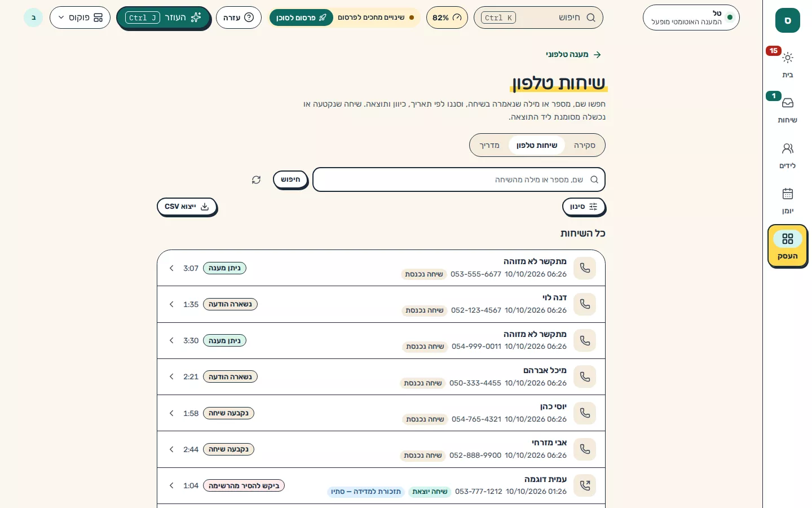Click the call search input field
812x508 pixels.
(x=459, y=179)
